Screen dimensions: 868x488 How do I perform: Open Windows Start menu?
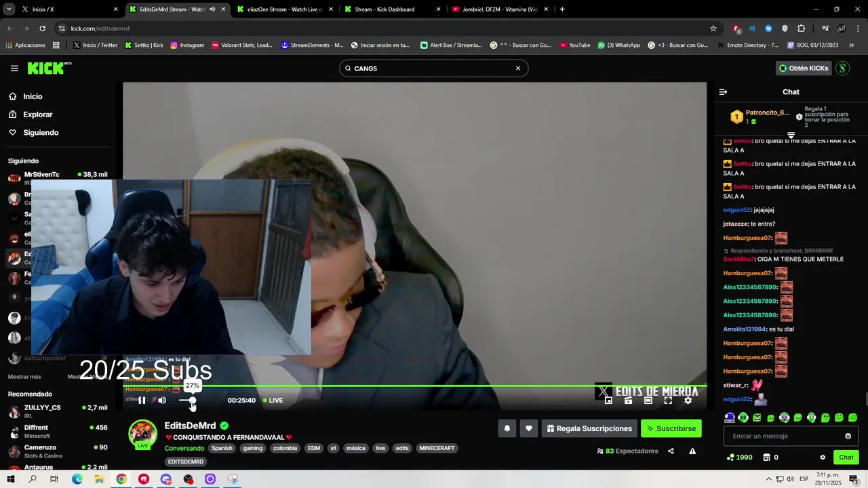pyautogui.click(x=11, y=479)
